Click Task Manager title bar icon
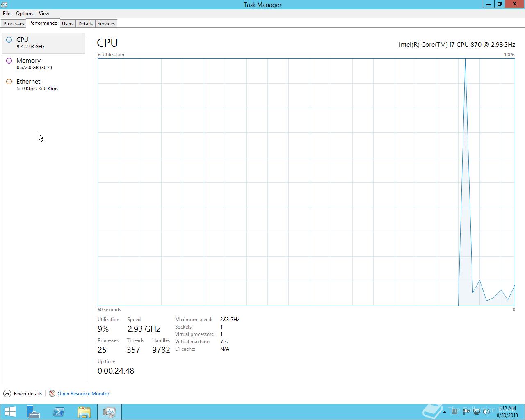The height and width of the screenshot is (420, 525). pos(4,5)
